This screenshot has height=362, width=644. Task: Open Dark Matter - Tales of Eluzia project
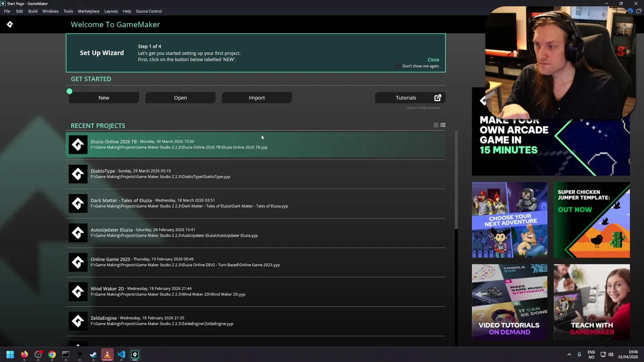point(256,204)
